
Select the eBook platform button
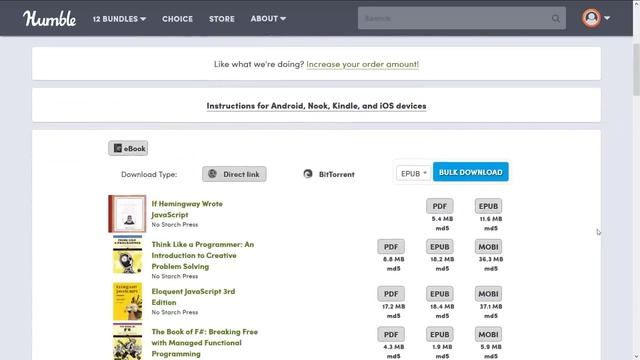(x=128, y=148)
